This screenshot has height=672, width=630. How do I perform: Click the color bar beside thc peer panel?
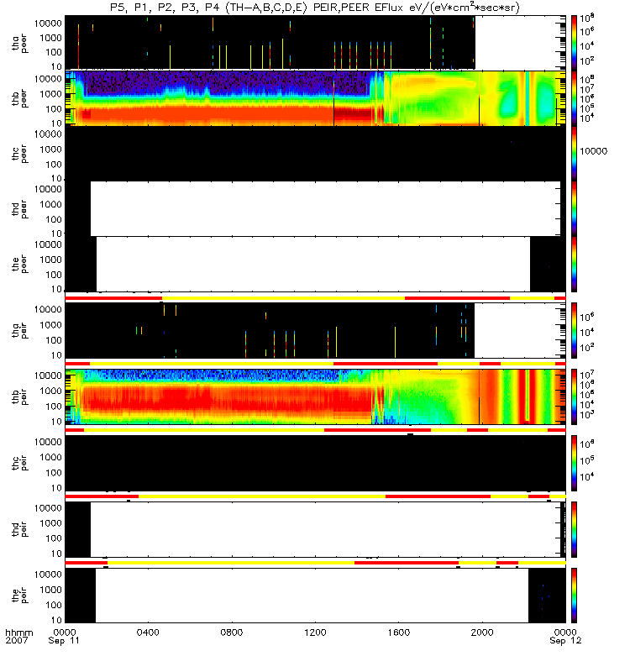(574, 154)
